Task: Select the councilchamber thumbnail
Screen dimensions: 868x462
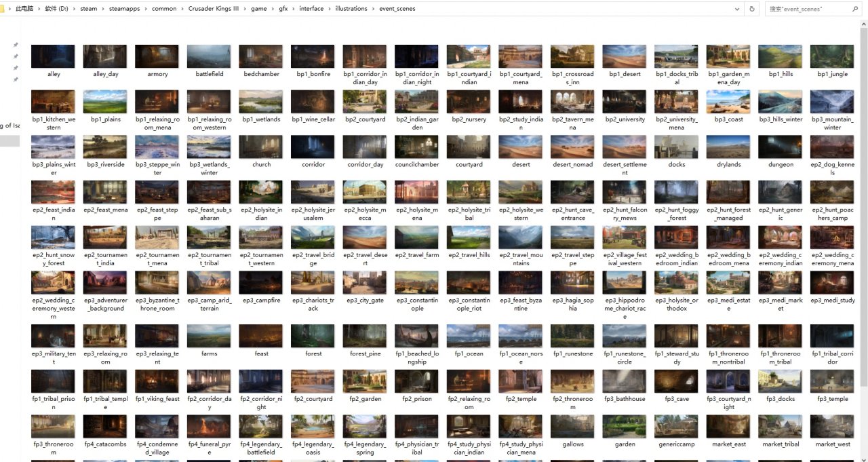Action: 417,147
